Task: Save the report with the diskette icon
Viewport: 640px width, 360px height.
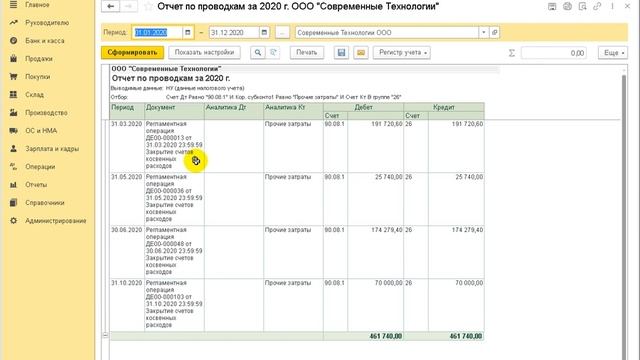Action: [341, 53]
